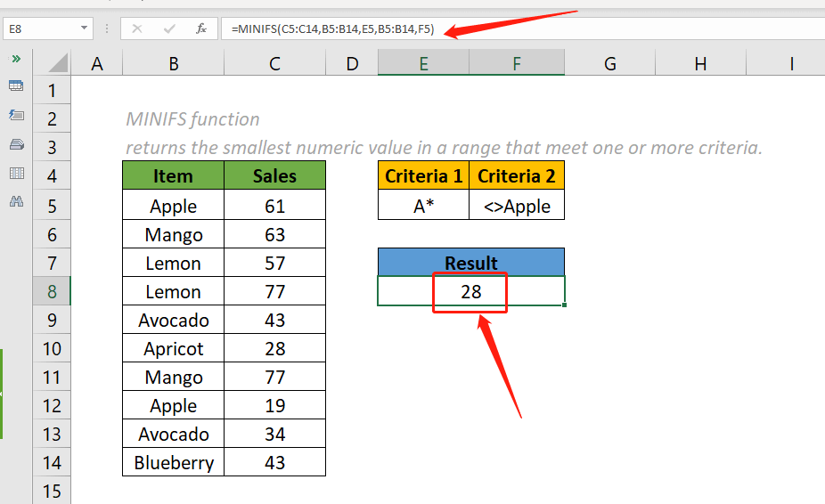
Task: Select column E header
Action: 423,63
